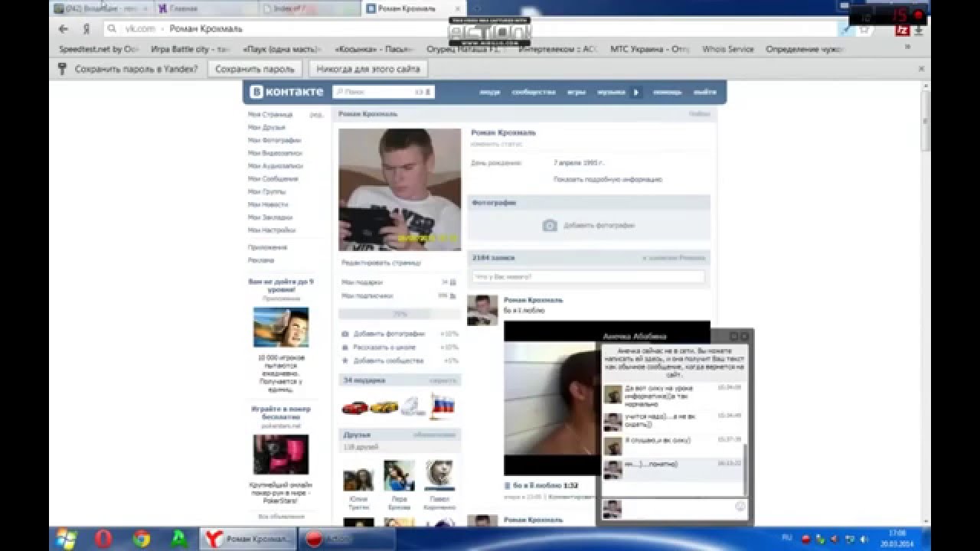Close the Анечка chat popup
Viewport: 980px width, 551px height.
tap(744, 336)
